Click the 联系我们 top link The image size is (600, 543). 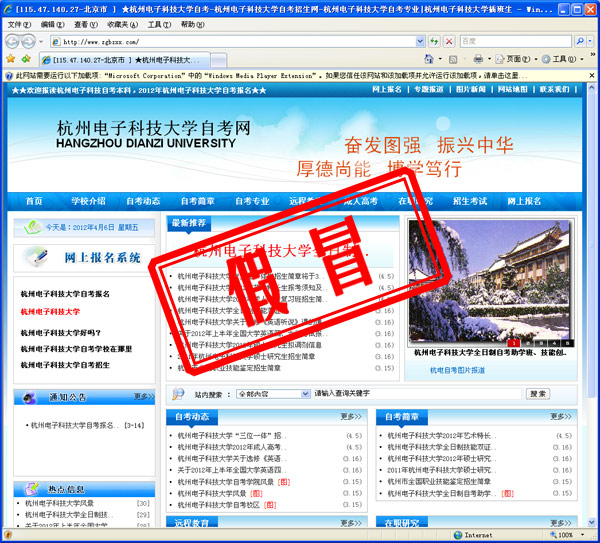point(554,90)
